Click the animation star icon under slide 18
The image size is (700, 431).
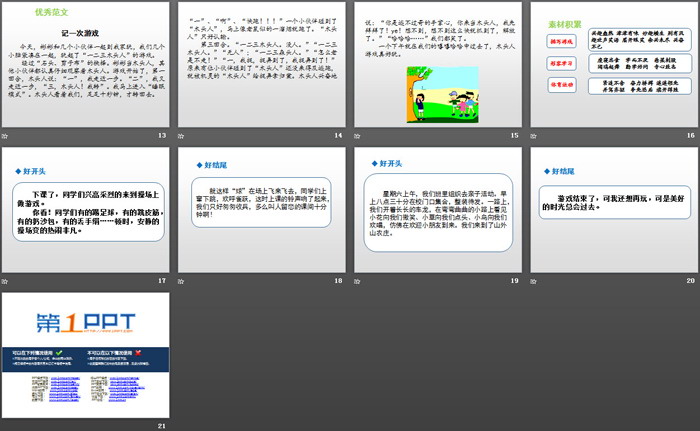point(182,281)
